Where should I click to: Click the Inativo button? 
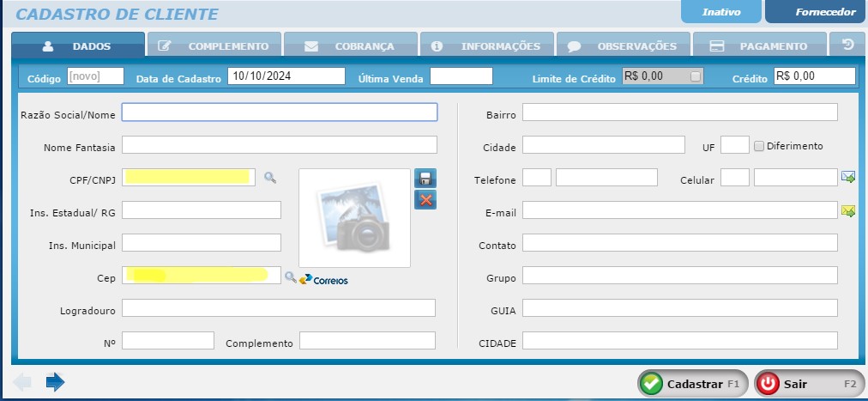click(x=721, y=12)
